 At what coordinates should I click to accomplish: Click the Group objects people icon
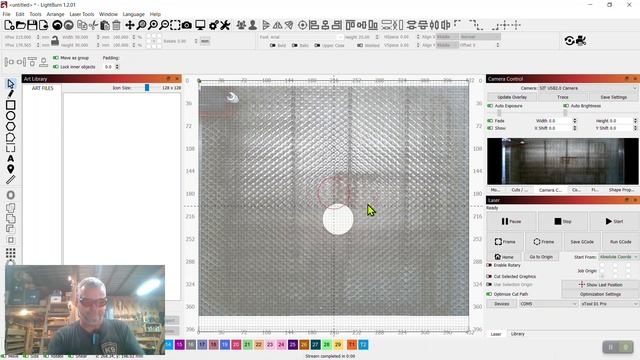[241, 25]
